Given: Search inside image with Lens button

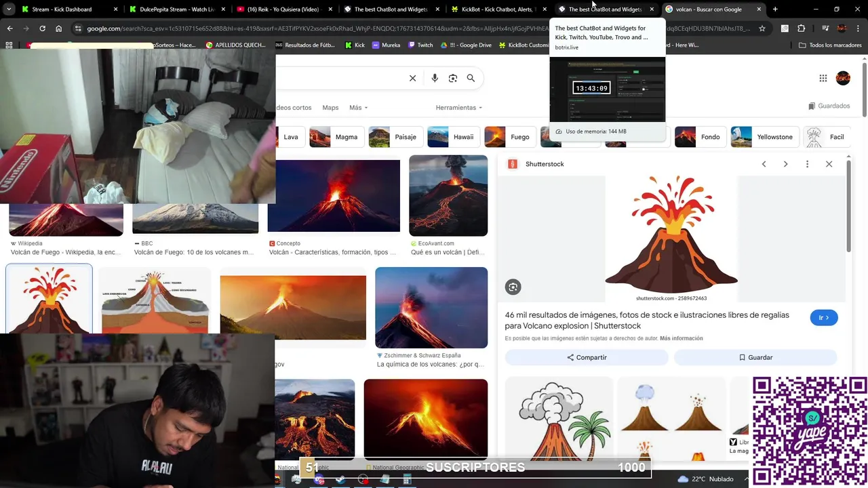Looking at the screenshot, I should click(x=513, y=287).
